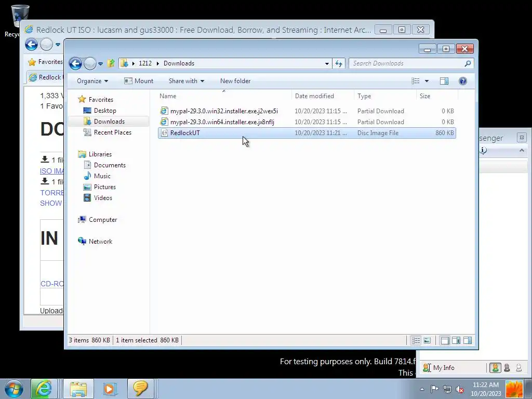Select the gray contact icon in messenger
The image size is (532, 399).
click(x=507, y=367)
